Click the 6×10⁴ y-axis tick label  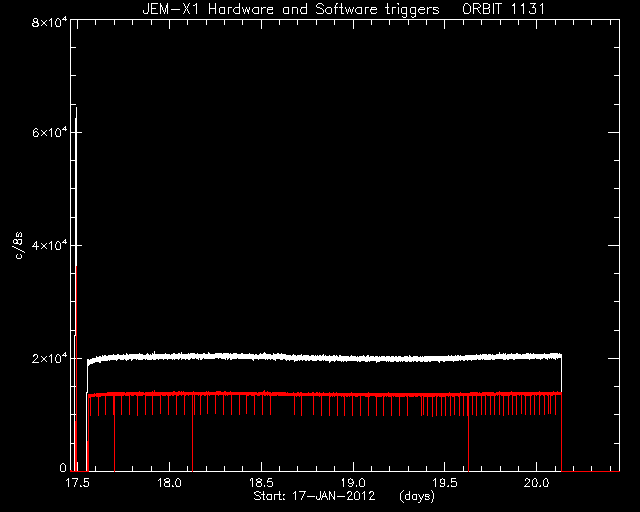coord(49,132)
